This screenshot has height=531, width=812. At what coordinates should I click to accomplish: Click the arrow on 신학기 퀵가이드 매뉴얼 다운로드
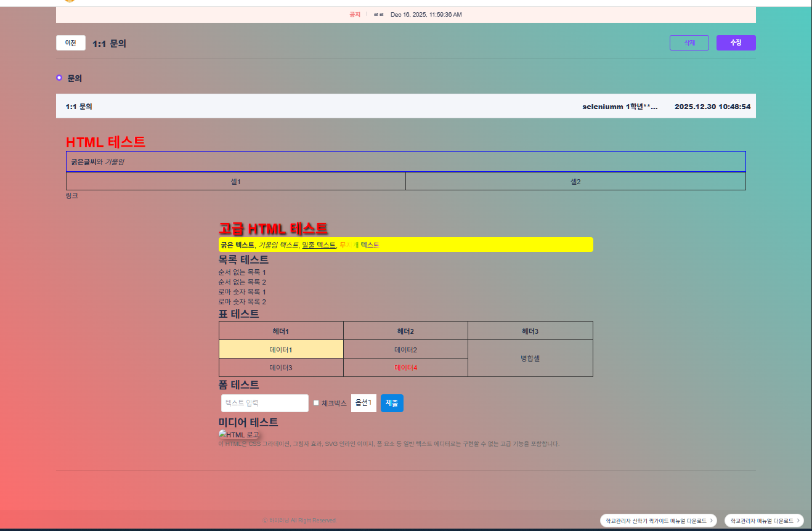pos(711,521)
